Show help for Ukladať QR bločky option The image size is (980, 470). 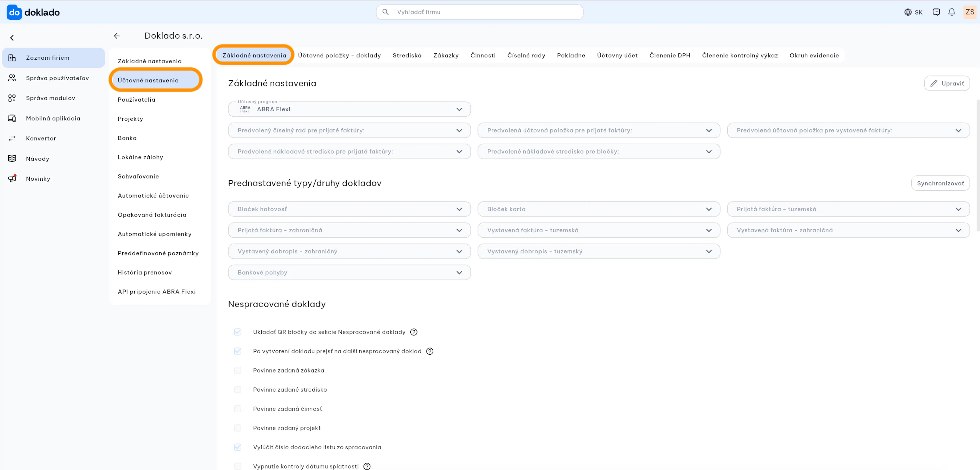[x=413, y=332]
